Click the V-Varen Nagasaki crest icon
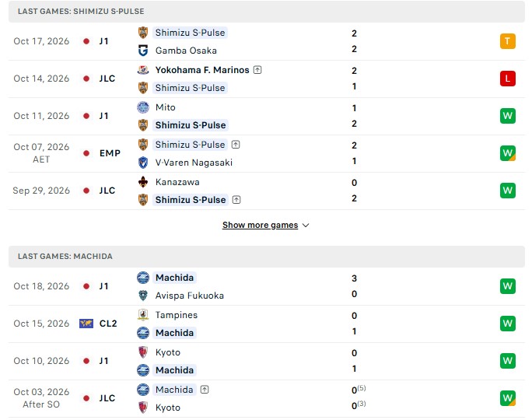 (x=143, y=163)
